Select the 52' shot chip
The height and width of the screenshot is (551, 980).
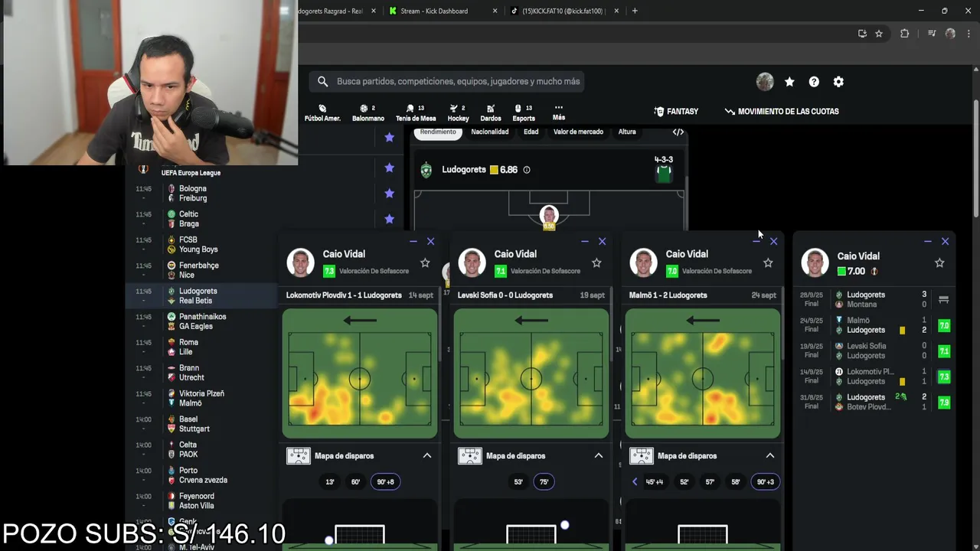(x=684, y=482)
